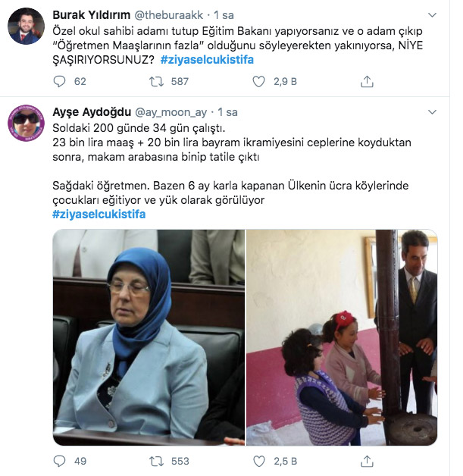Open more options for Ayşe Aydoğdu's tweet
Viewport: 463px width, 476px height.
point(432,112)
